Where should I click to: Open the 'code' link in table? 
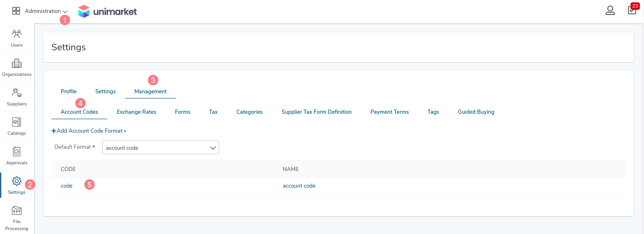coord(67,186)
